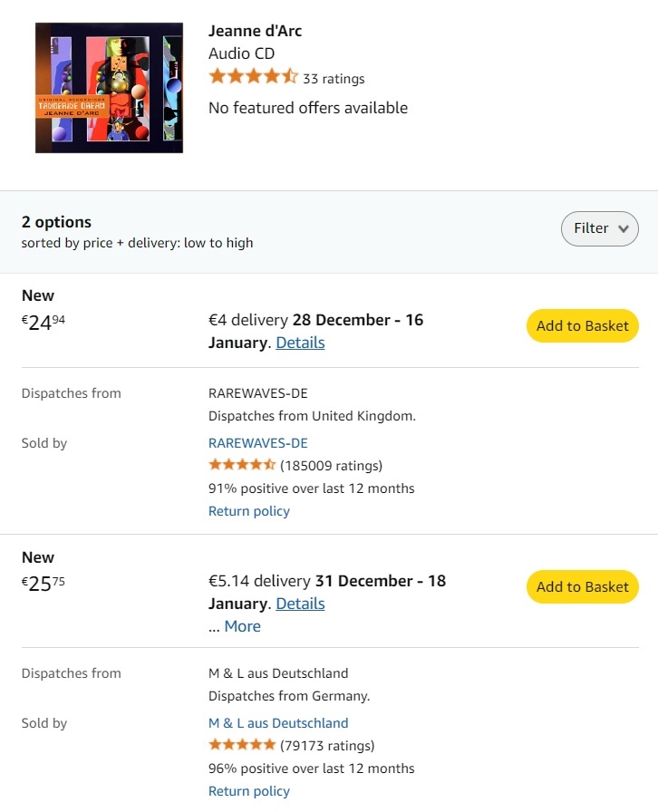Click M & L aus Deutschland's star rating

point(242,745)
